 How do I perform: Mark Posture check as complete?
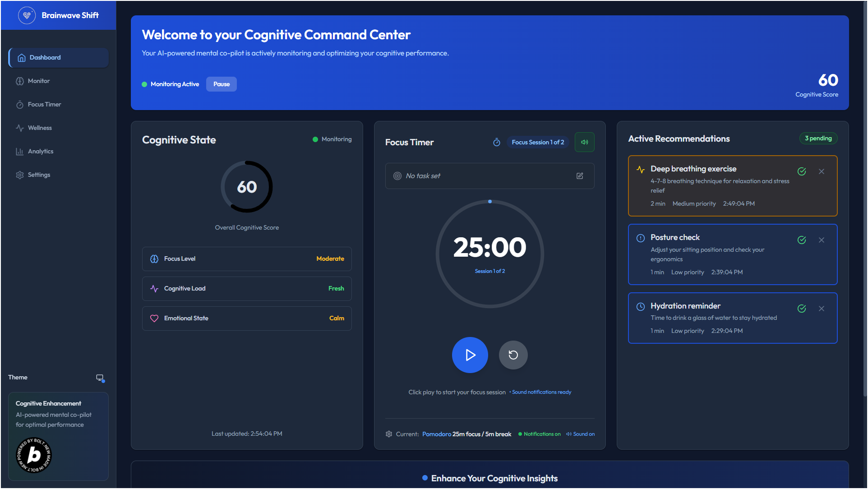click(x=802, y=240)
